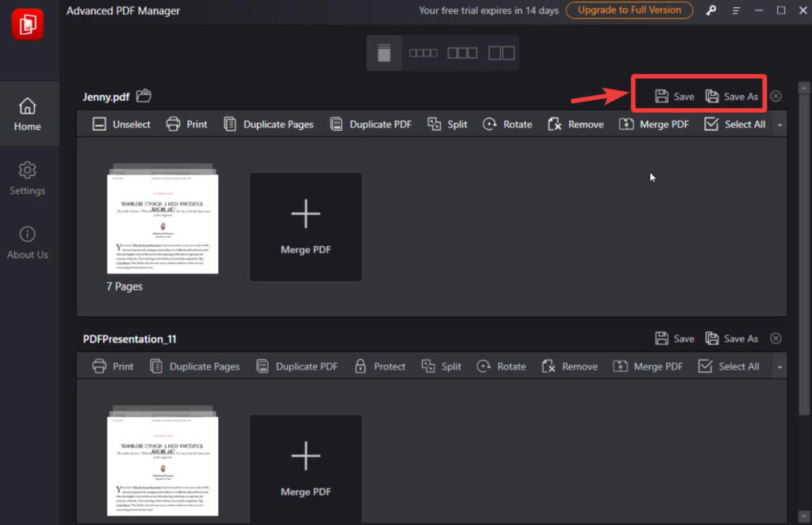Click Merge PDF plus tile under PDFPresentation_11
Viewport: 812px width, 525px height.
pos(306,469)
